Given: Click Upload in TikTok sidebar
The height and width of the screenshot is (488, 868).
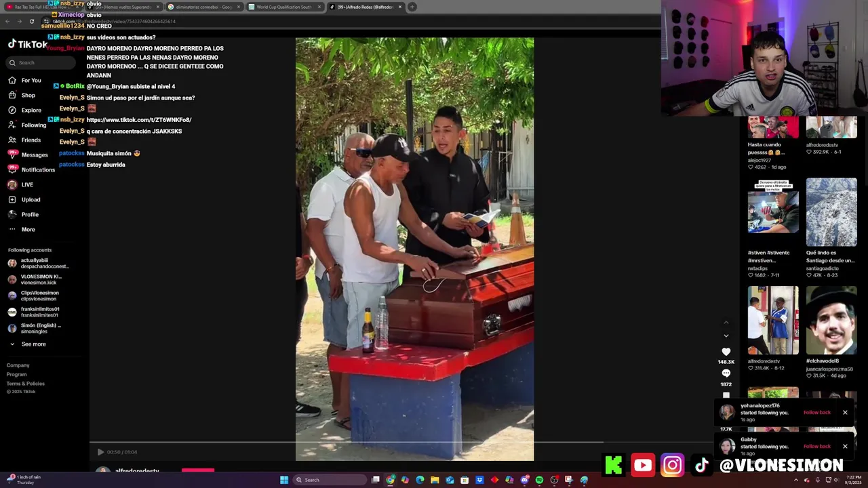Looking at the screenshot, I should point(24,199).
